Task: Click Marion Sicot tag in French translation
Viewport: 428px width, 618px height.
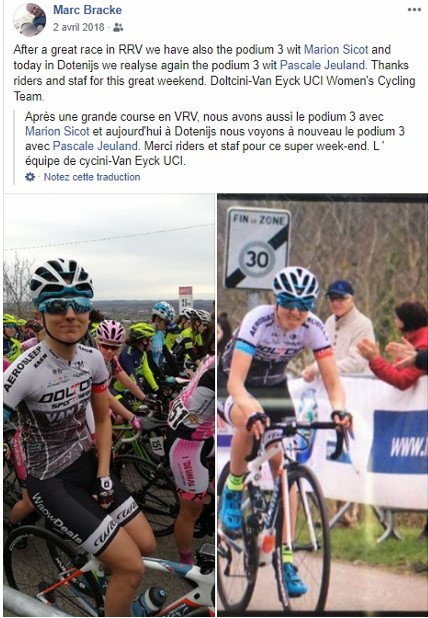Action: tap(57, 131)
